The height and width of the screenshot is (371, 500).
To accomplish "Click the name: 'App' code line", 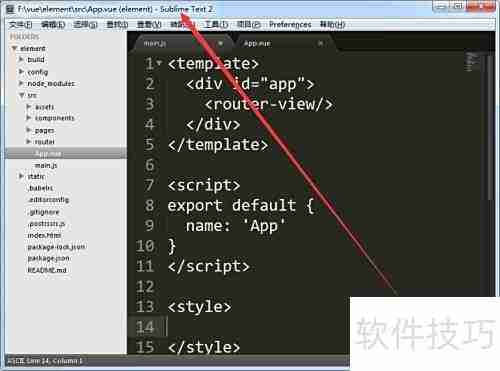I will pyautogui.click(x=235, y=226).
